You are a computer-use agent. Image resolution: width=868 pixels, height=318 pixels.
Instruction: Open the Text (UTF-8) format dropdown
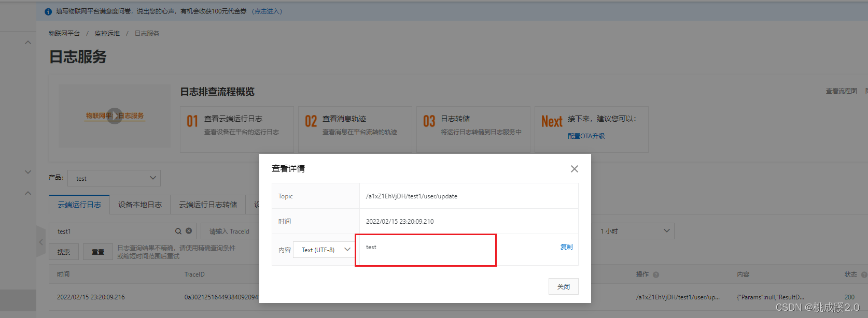(324, 250)
